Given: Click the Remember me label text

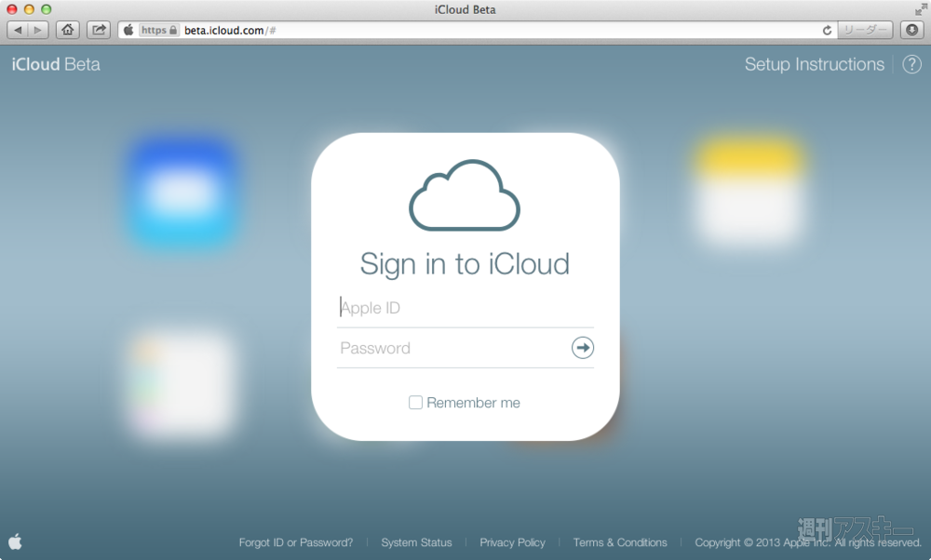Looking at the screenshot, I should [x=473, y=403].
